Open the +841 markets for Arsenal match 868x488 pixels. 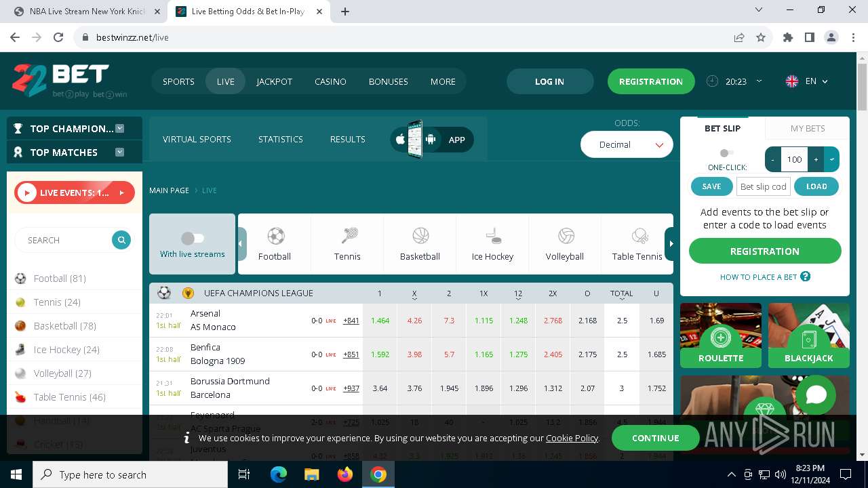point(351,321)
